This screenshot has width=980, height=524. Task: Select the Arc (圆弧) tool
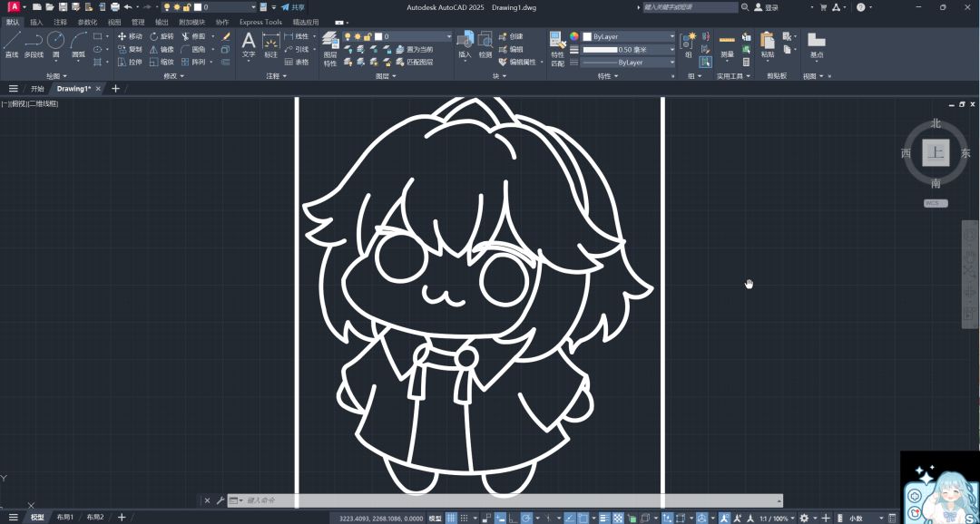[x=78, y=45]
